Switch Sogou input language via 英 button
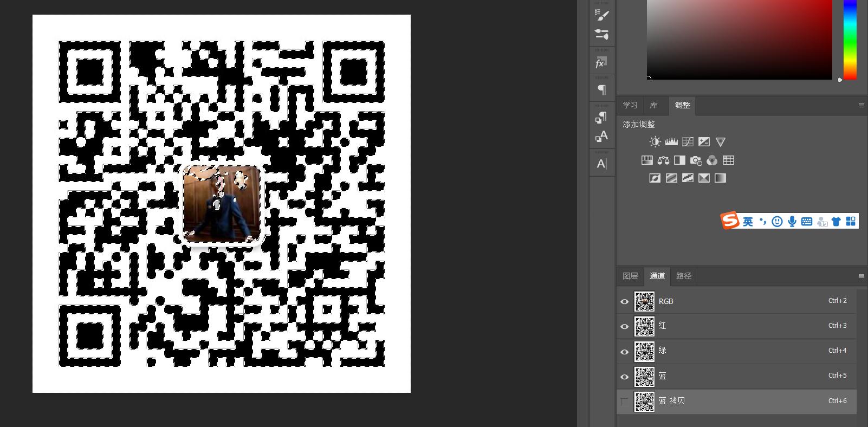Screen dimensions: 868x427 (x=748, y=222)
